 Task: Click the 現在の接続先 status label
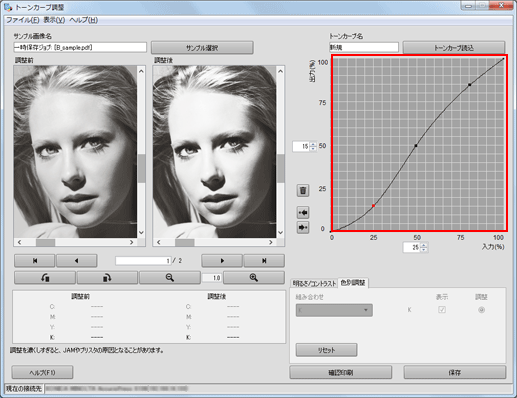click(x=24, y=388)
